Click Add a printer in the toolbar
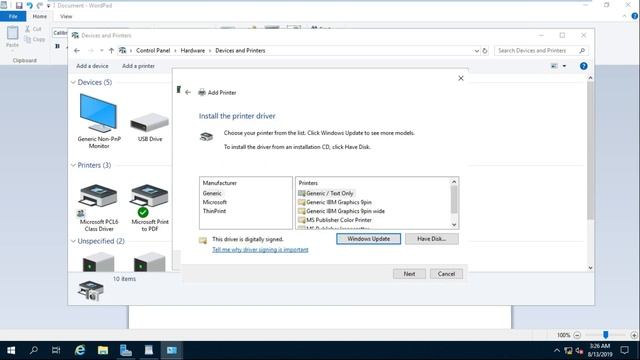The height and width of the screenshot is (360, 640). click(138, 66)
